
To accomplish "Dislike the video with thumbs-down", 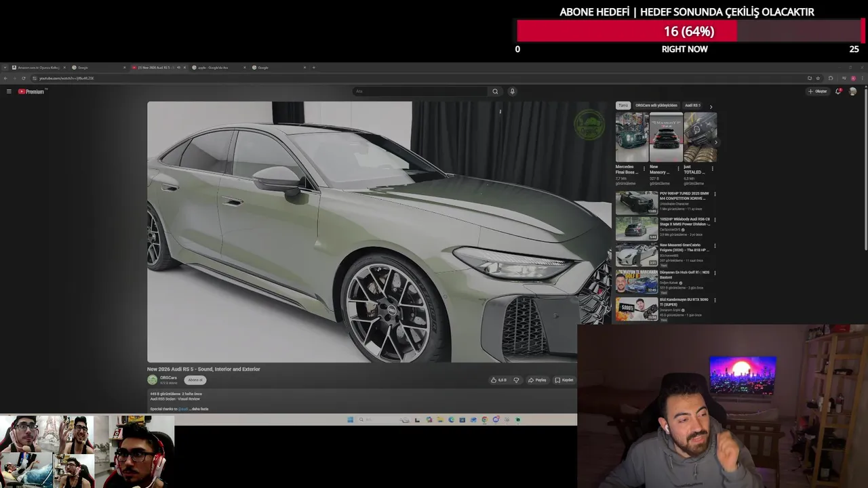I will (x=516, y=380).
